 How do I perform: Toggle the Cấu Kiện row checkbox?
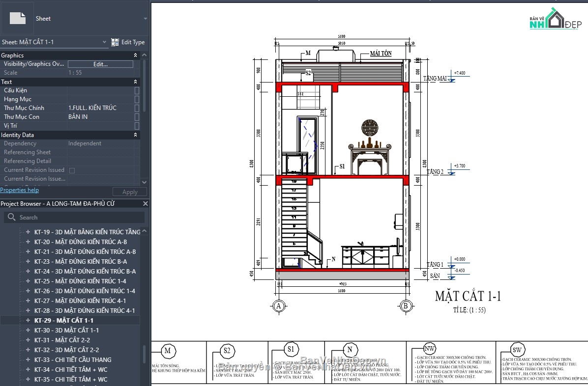point(137,90)
